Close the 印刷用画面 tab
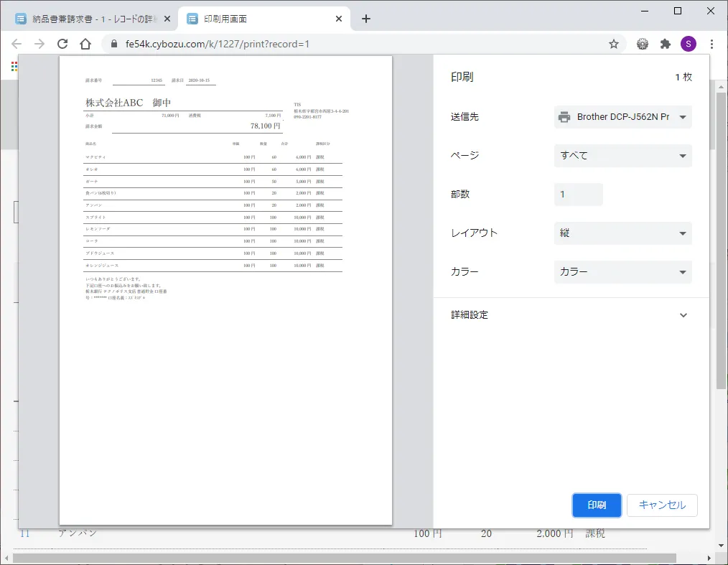 (x=338, y=19)
